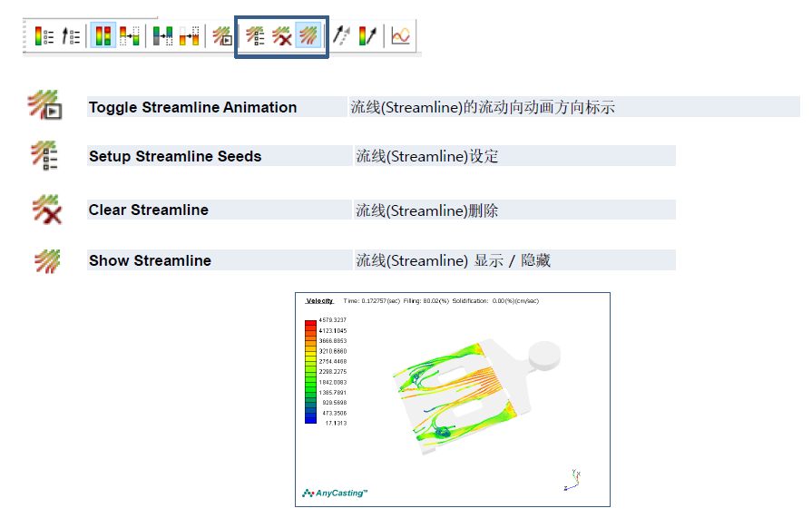Screen dimensions: 812x518
Task: Click the color legend settings icon in toolbar
Action: (44, 36)
